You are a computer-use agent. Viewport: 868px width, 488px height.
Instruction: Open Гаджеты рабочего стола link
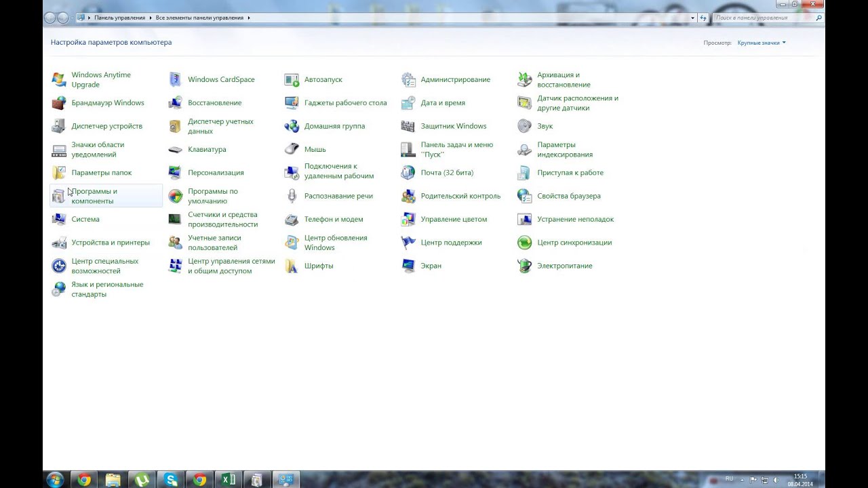tap(345, 103)
